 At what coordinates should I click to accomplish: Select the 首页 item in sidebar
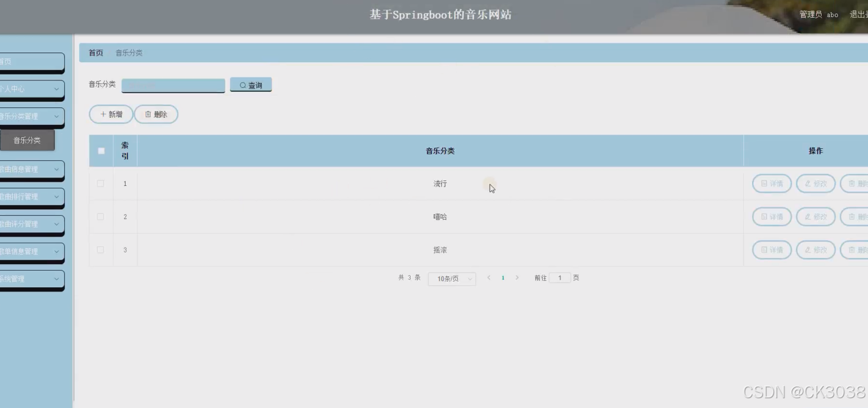coord(32,62)
